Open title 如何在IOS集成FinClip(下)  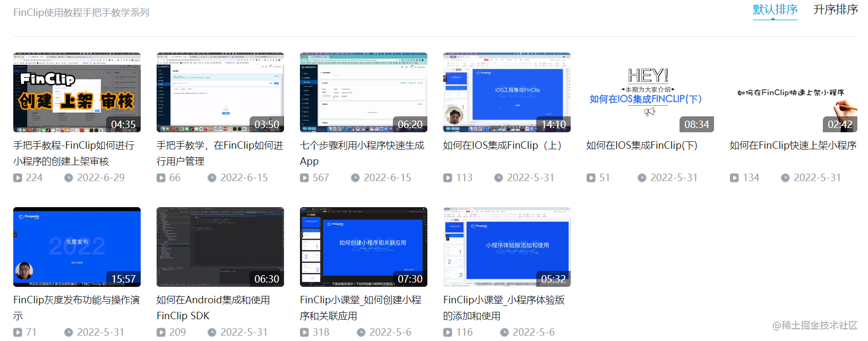click(x=642, y=146)
